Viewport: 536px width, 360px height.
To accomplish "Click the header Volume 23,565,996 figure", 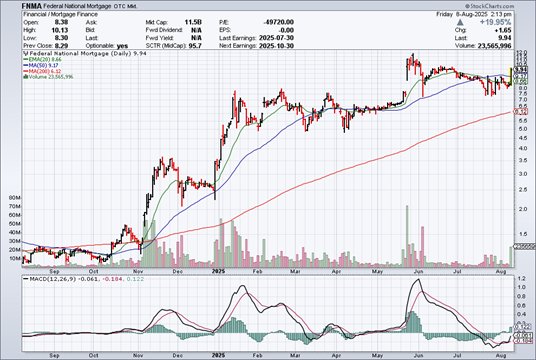I will click(x=494, y=46).
